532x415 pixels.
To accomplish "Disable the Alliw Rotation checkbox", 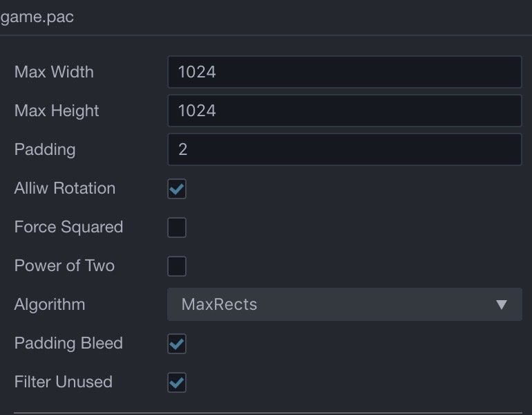I will (177, 189).
